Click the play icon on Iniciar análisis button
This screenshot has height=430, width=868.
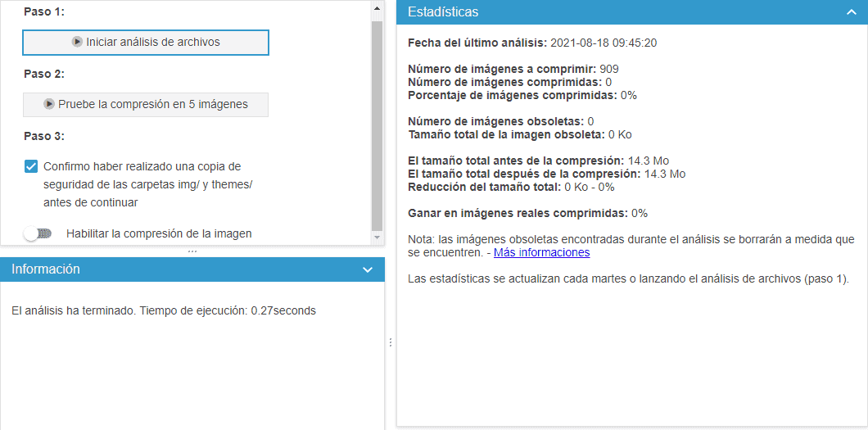[77, 42]
